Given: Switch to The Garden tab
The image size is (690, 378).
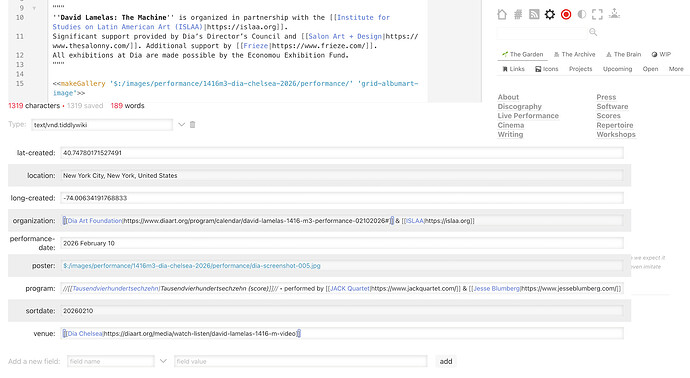Looking at the screenshot, I should [x=522, y=54].
